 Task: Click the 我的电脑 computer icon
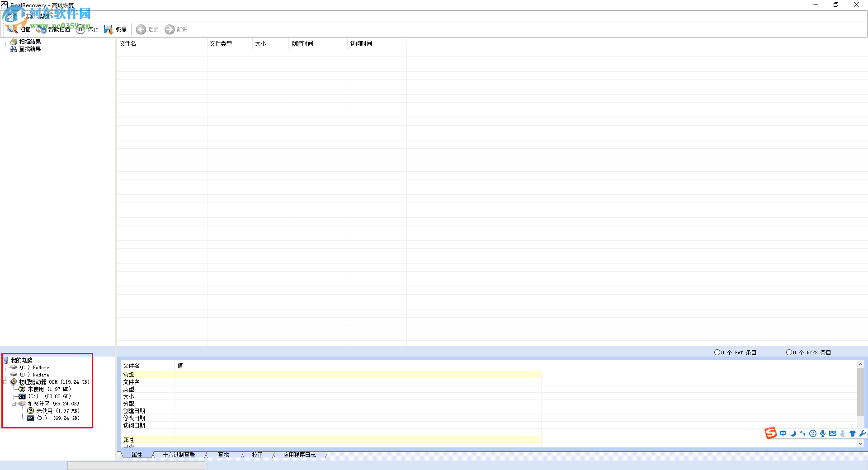tap(6, 360)
